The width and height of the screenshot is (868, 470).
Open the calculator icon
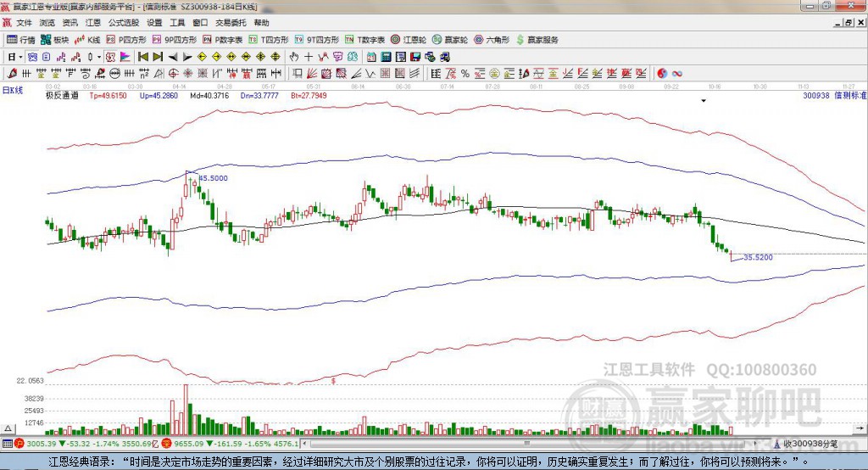point(386,57)
